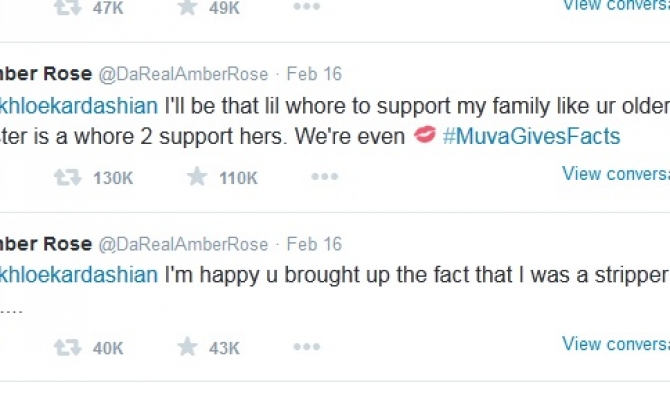Open the Feb 16 timestamp of #MuvaGivesFacts tweet
Screen dimensions: 670x400
[x=314, y=74]
